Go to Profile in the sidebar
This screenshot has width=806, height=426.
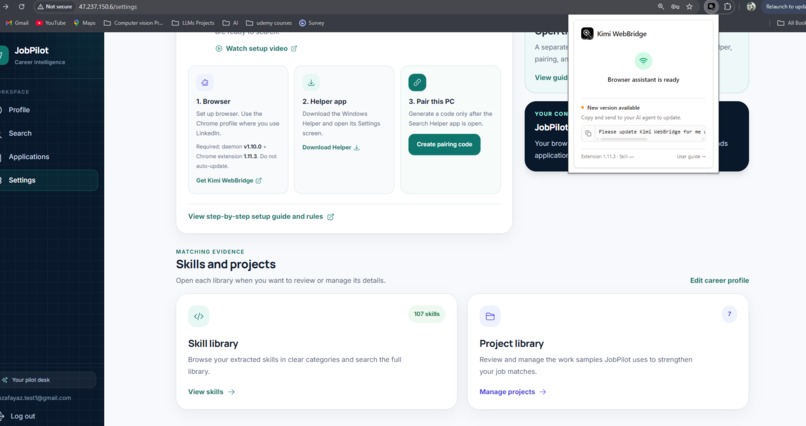[19, 110]
